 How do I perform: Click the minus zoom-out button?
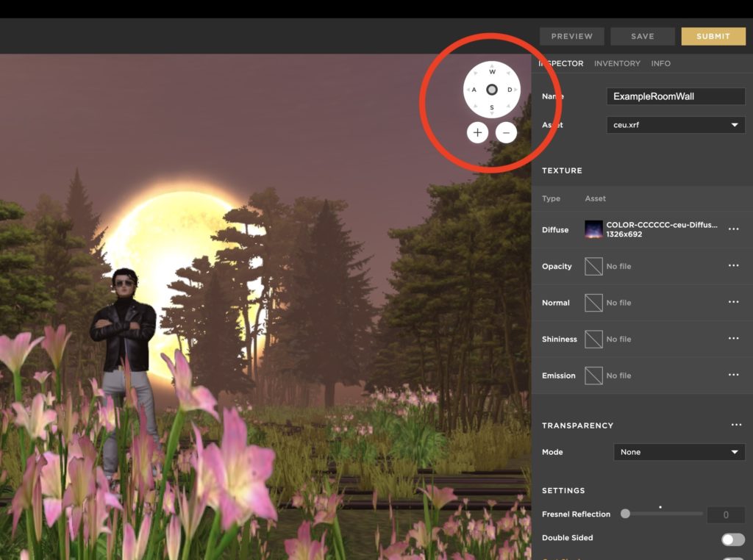(507, 132)
